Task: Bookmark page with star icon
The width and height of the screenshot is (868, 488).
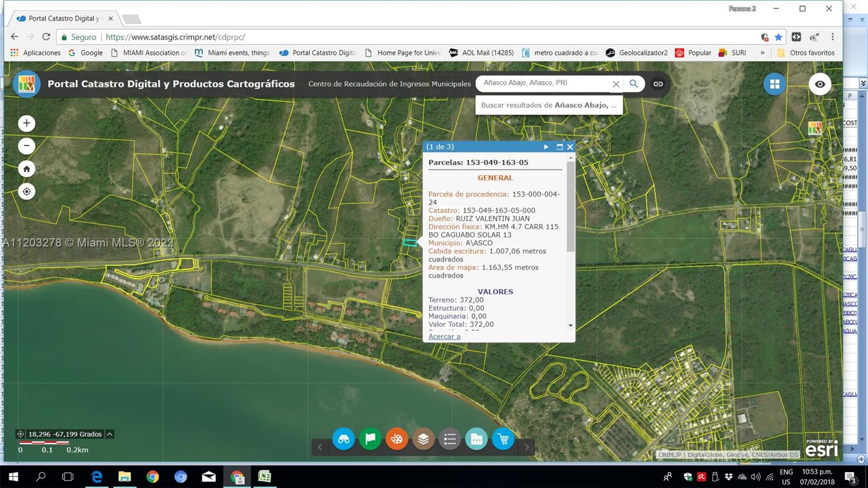Action: [778, 37]
